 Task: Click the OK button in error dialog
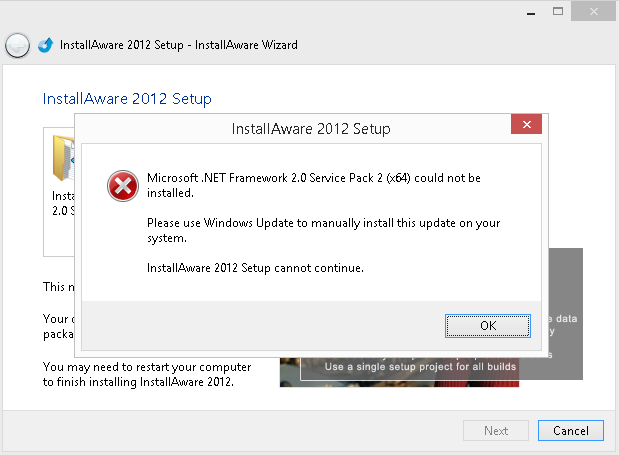click(x=488, y=326)
